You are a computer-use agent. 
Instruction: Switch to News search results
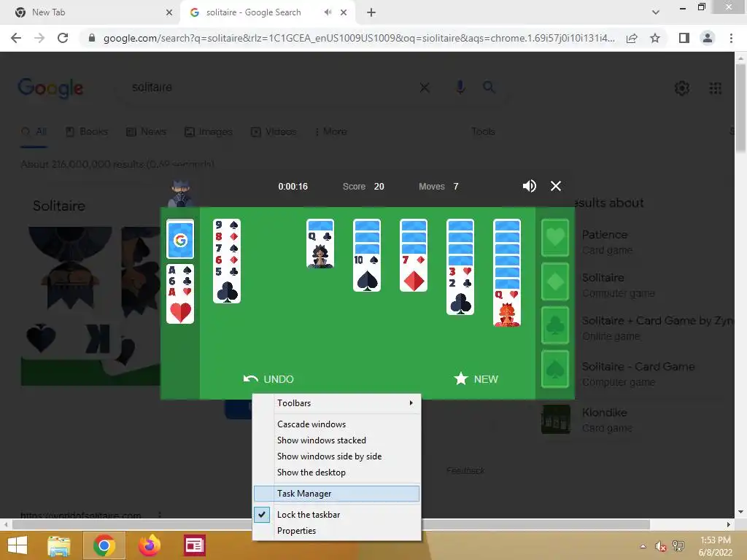[x=146, y=131]
